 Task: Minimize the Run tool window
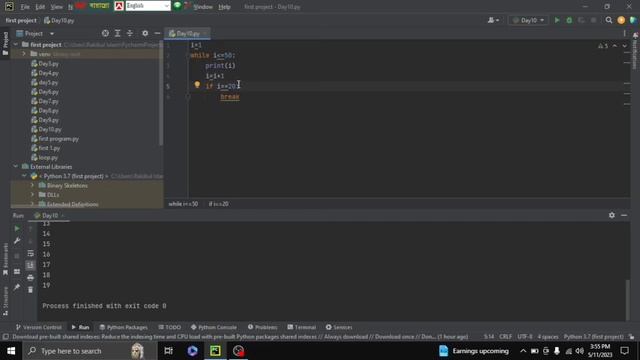624,215
